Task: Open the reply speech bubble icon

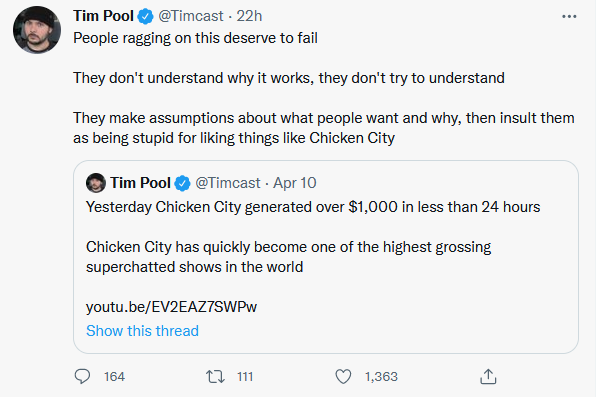Action: pos(82,376)
